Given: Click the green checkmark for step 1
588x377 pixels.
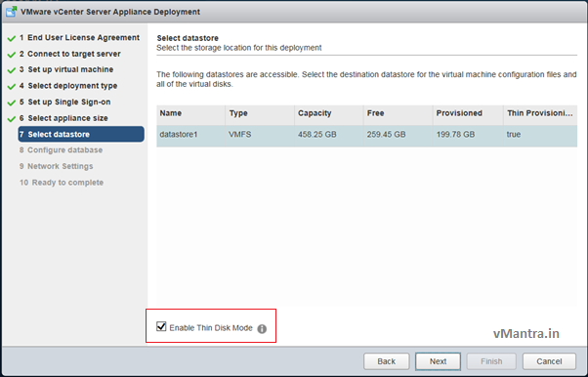Looking at the screenshot, I should [x=12, y=38].
